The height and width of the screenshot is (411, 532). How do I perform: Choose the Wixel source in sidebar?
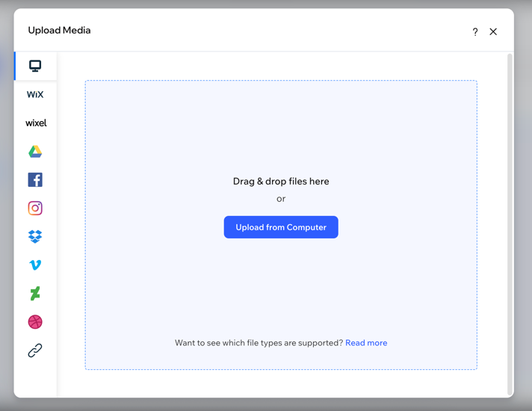[35, 123]
